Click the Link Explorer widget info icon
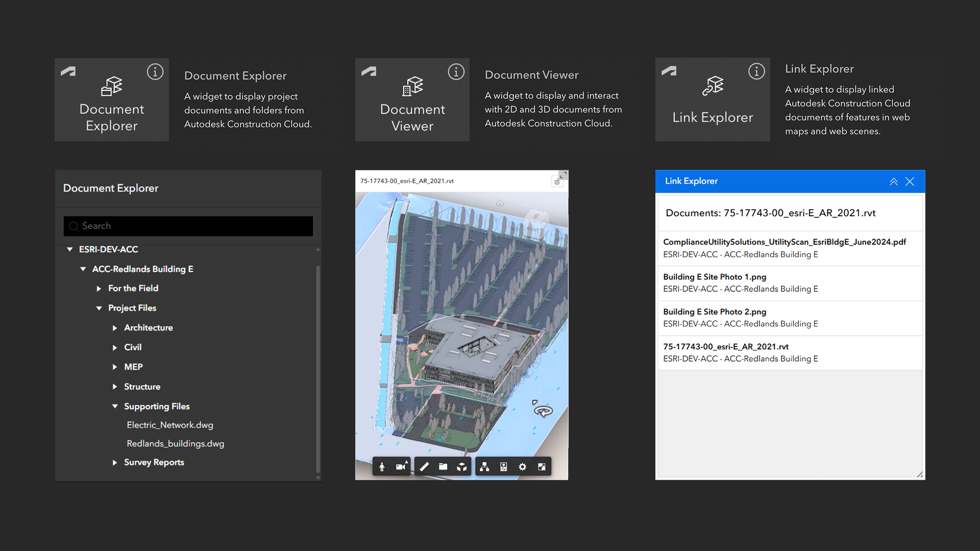 pyautogui.click(x=756, y=71)
